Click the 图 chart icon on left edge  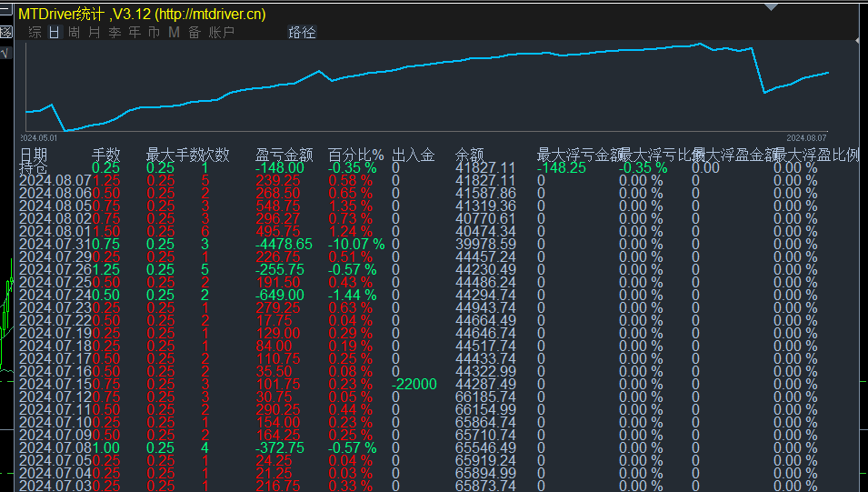coord(6,32)
